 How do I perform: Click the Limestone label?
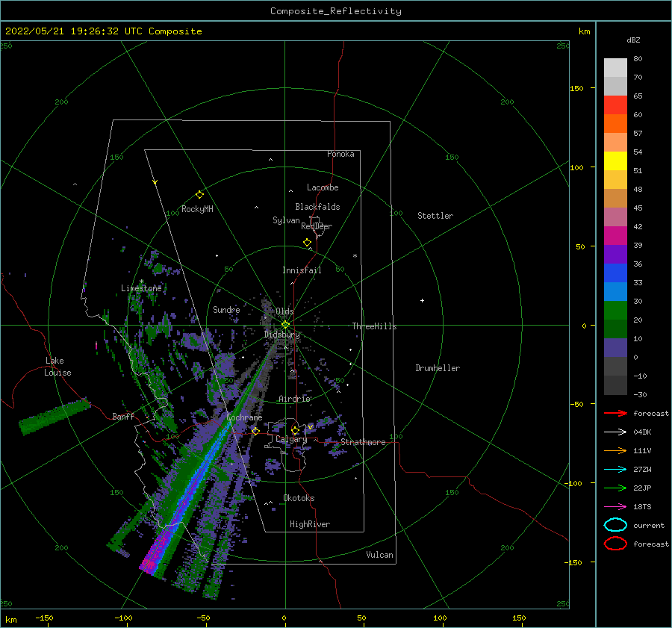point(141,288)
